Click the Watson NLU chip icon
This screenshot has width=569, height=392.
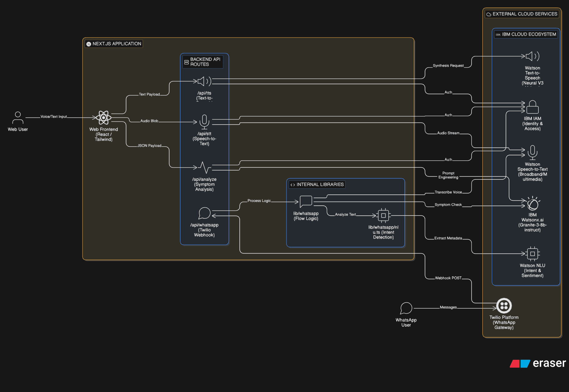point(532,254)
